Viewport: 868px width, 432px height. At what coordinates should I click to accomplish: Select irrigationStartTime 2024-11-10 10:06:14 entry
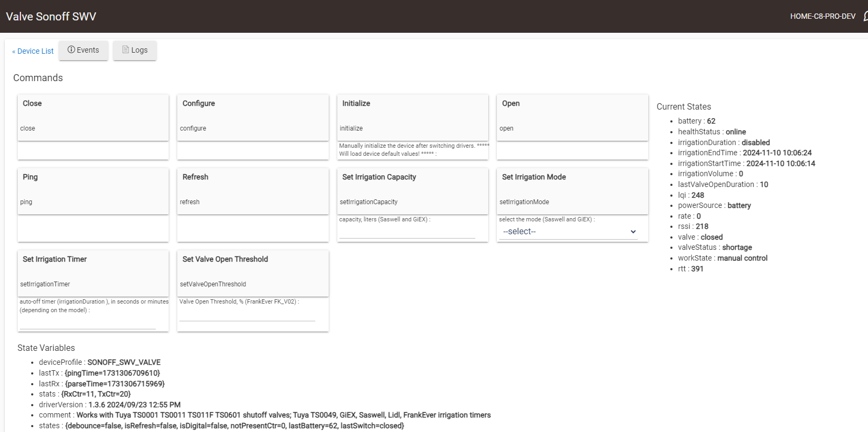coord(746,163)
